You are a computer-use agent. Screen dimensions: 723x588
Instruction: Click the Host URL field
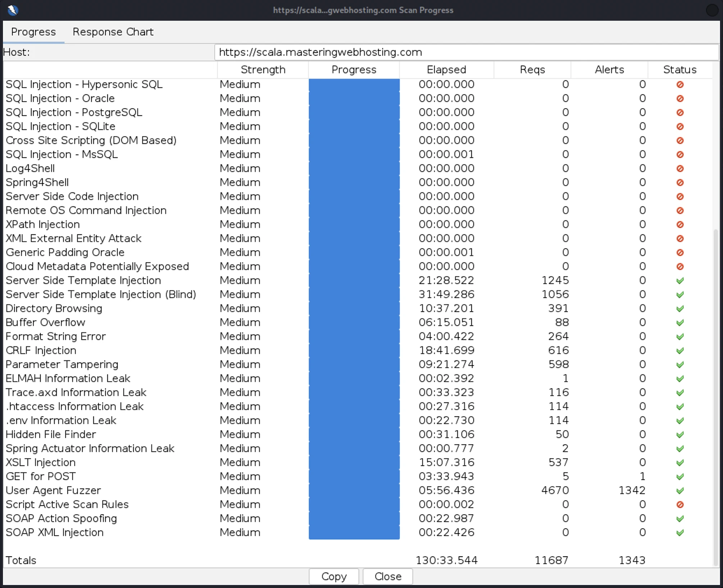[466, 53]
